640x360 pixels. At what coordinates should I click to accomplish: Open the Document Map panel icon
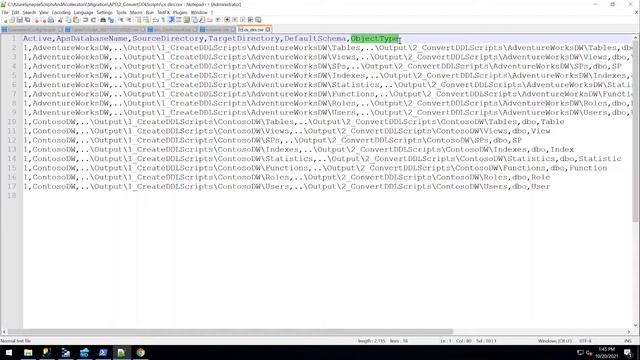tap(187, 20)
